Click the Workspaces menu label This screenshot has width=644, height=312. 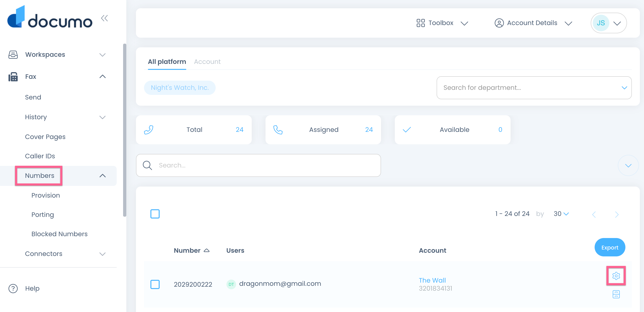[45, 54]
